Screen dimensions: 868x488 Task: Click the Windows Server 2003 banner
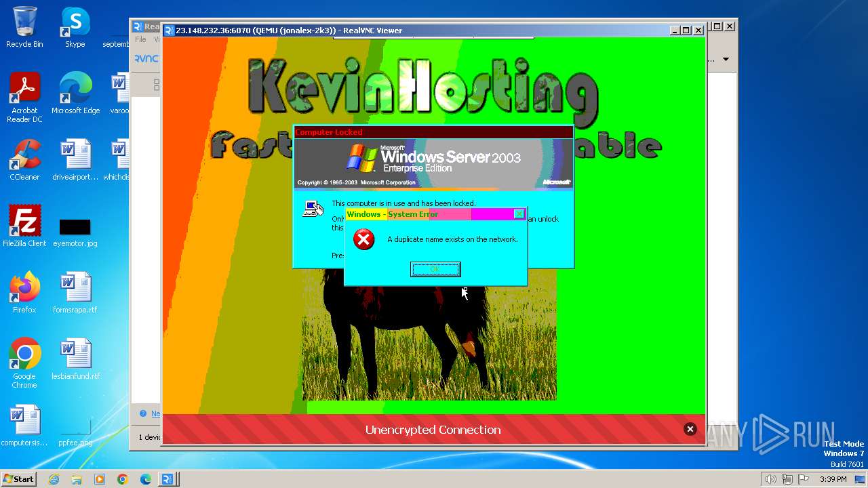[x=433, y=163]
